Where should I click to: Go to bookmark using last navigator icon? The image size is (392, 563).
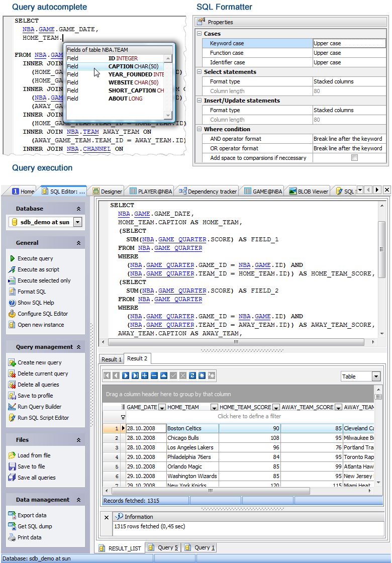(x=212, y=376)
